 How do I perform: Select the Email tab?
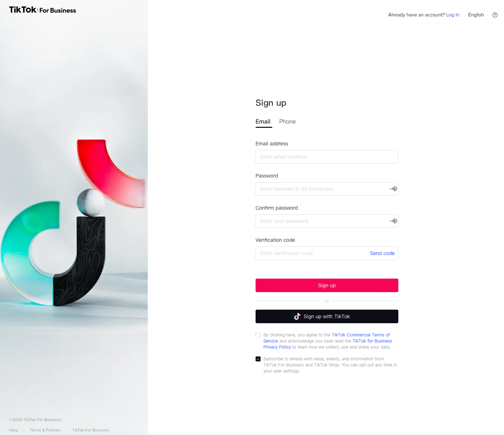(263, 121)
